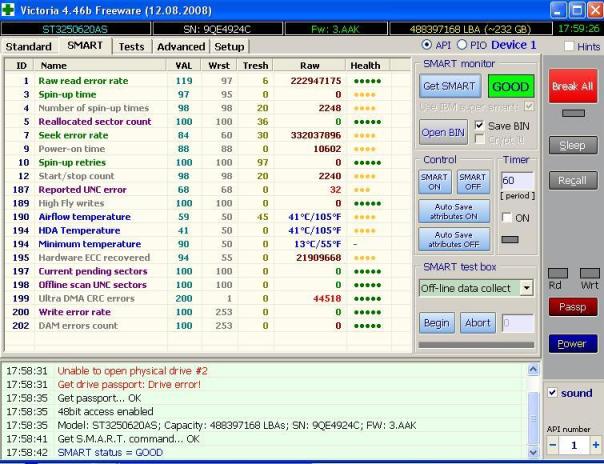
Task: Increase API number with plus stepper
Action: [x=597, y=444]
